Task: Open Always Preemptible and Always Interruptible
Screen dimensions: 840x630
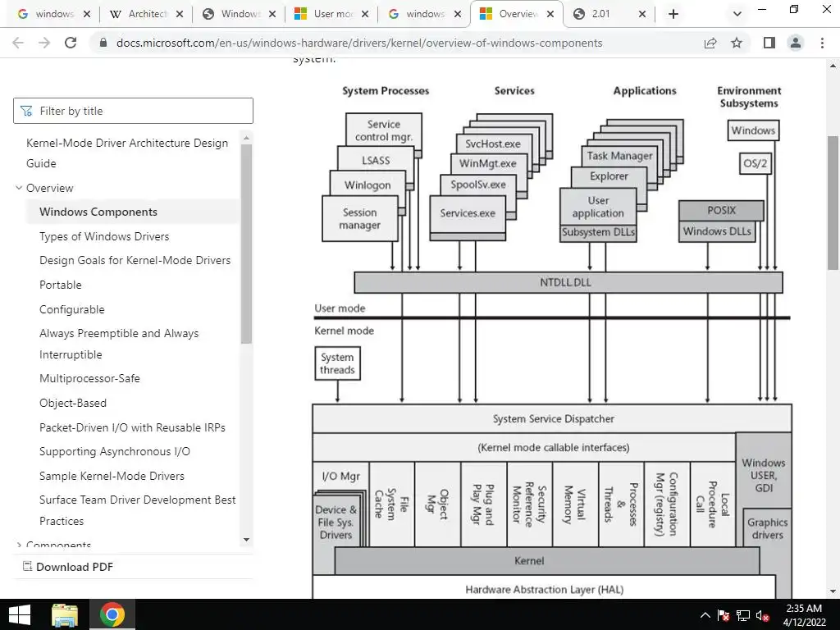Action: pyautogui.click(x=119, y=344)
